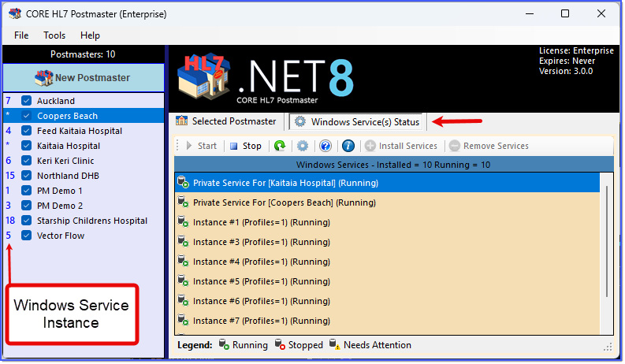Viewport: 625px width, 364px height.
Task: Open the Help menu
Action: point(90,35)
